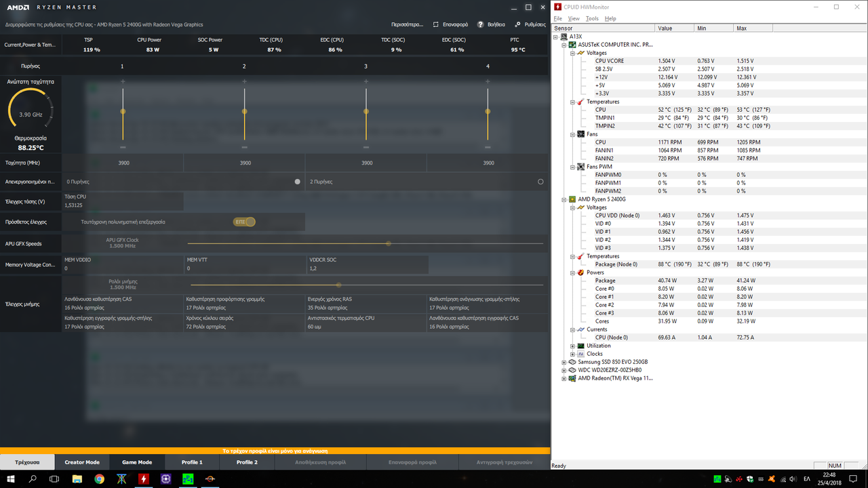868x488 pixels.
Task: Click the AMD Ryzen 5 2400G chip icon
Action: click(572, 199)
